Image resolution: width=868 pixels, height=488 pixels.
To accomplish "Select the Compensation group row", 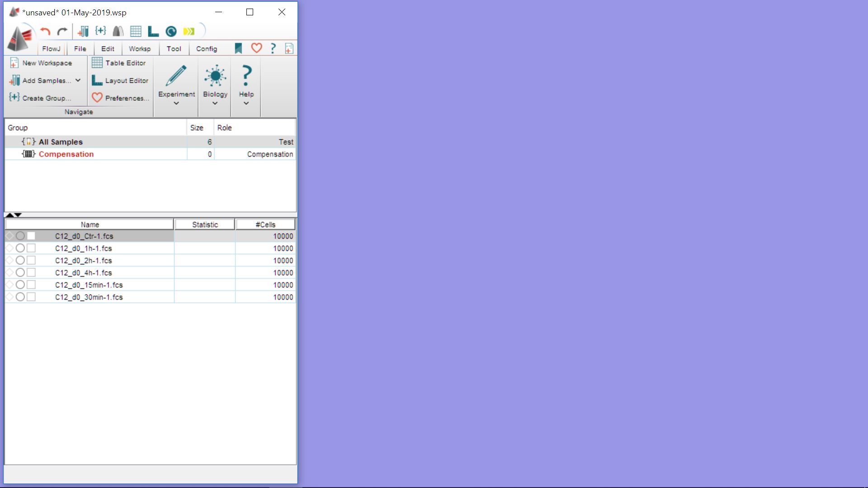I will coord(66,154).
